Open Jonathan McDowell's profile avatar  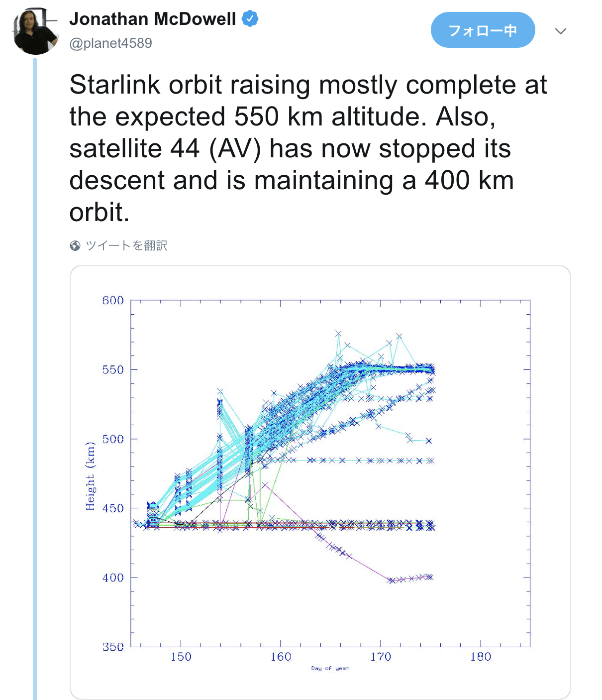(x=35, y=31)
